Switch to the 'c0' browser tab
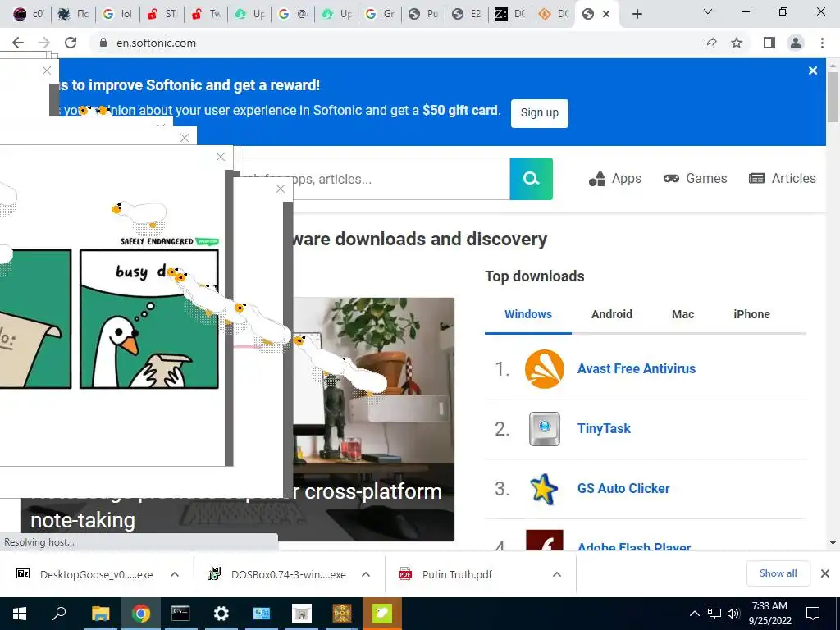Screen dimensions: 840x630 (29, 14)
